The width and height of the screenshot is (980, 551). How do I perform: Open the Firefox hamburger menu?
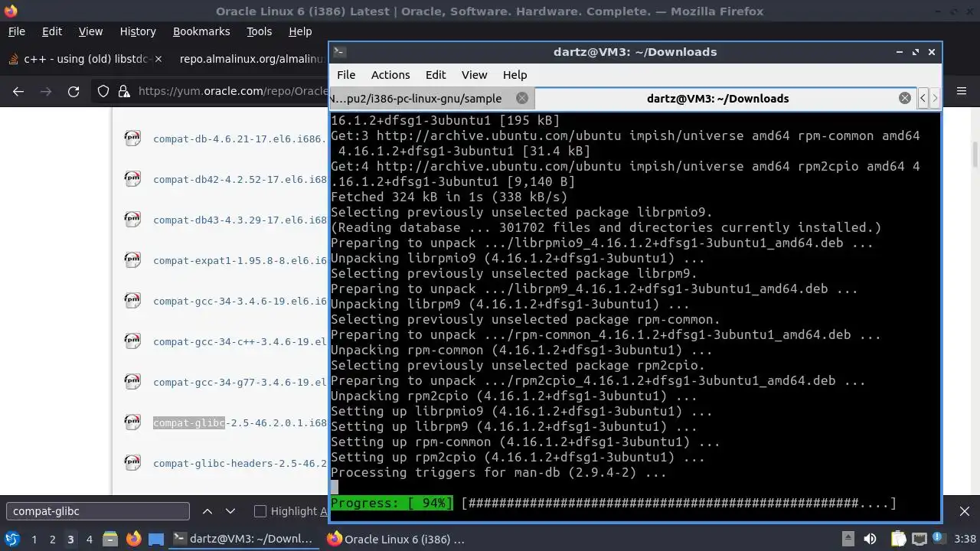coord(960,91)
